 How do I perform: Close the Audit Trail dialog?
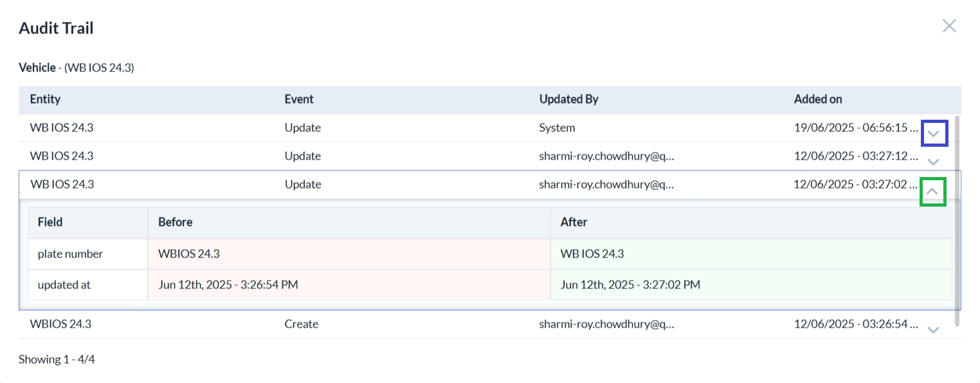click(x=949, y=26)
